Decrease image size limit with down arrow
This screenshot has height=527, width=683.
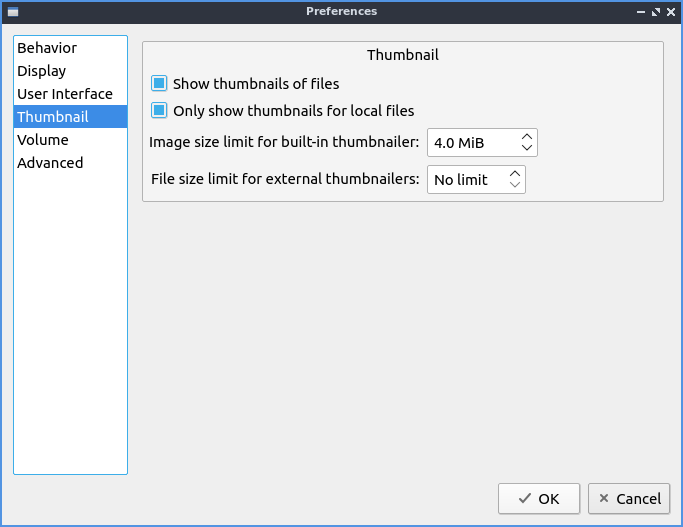(x=527, y=149)
